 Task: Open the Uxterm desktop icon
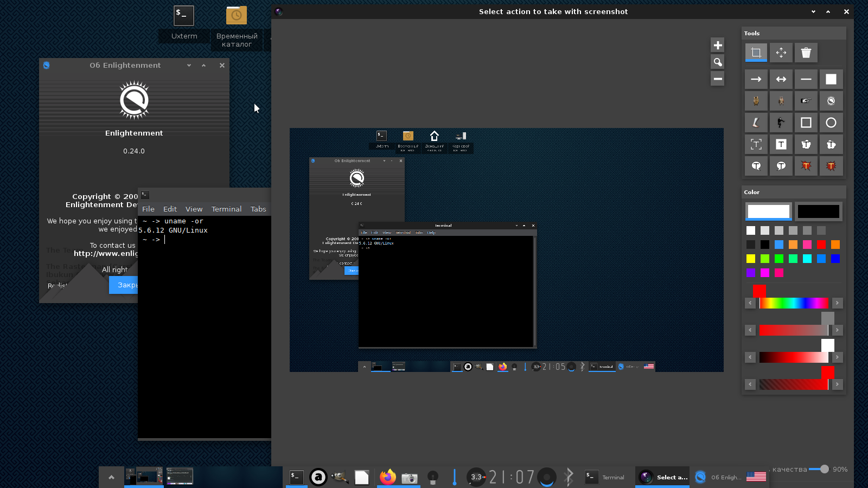(184, 23)
